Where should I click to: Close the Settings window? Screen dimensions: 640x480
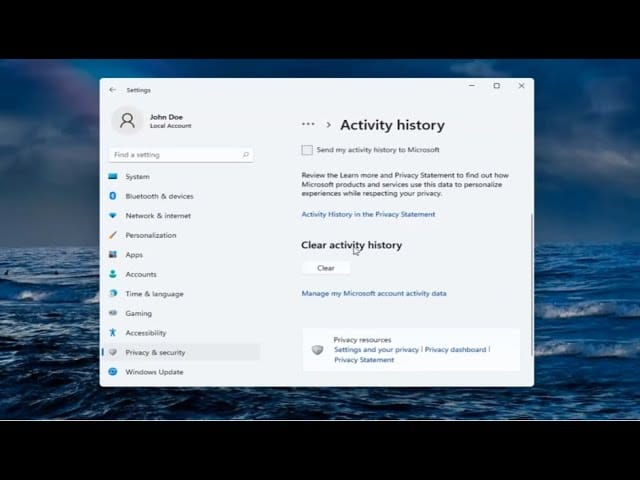click(521, 86)
